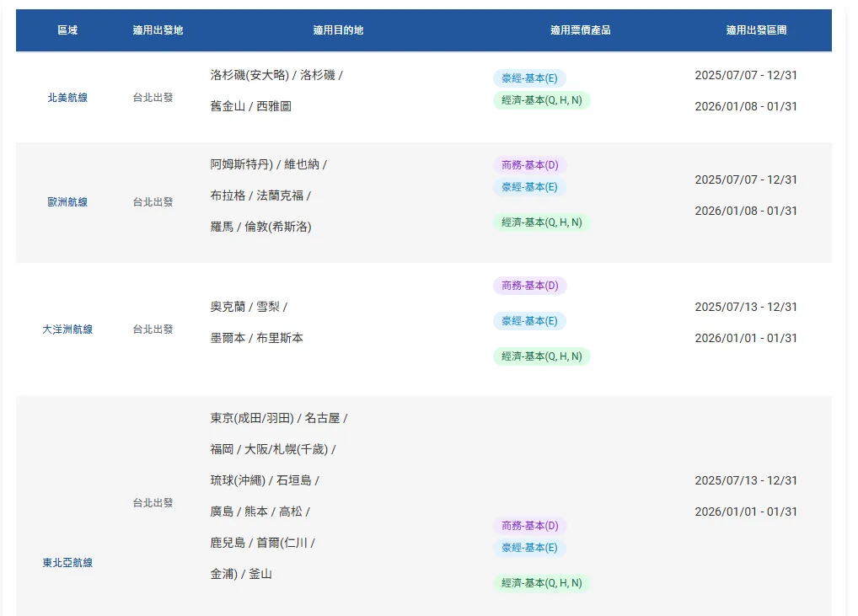This screenshot has height=616, width=858.
Task: Click the 適用目的地 column header
Action: (338, 30)
